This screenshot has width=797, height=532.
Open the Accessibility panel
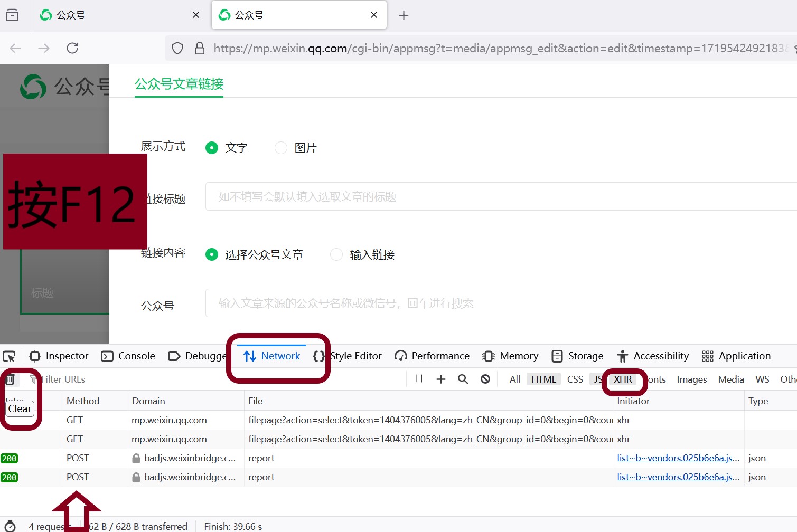653,356
